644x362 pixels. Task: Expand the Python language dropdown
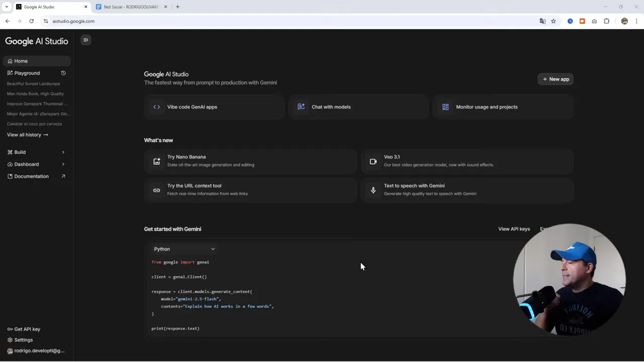(x=184, y=249)
